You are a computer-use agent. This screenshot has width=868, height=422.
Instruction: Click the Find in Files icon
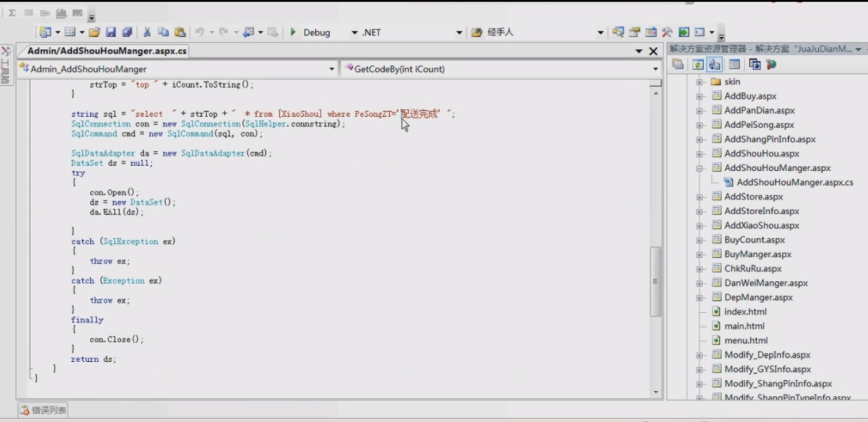pos(476,33)
